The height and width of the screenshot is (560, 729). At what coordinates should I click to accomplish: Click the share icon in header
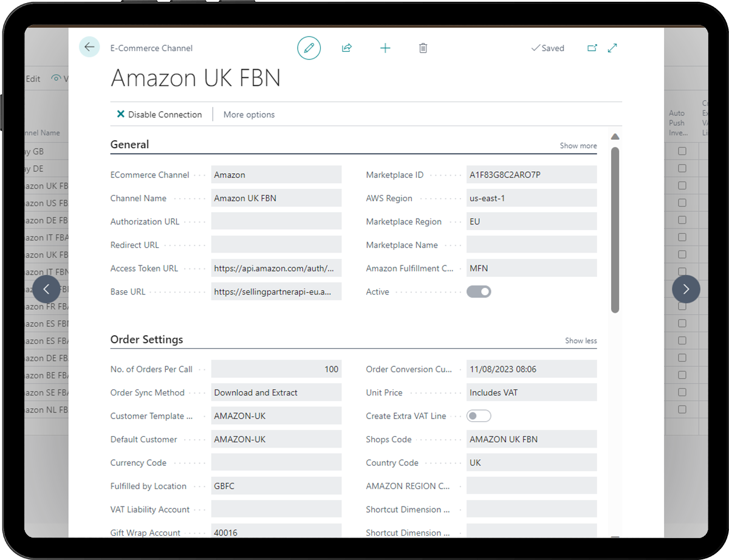click(347, 48)
